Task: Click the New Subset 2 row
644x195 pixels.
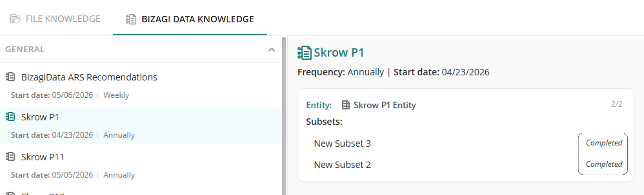Action: point(342,165)
